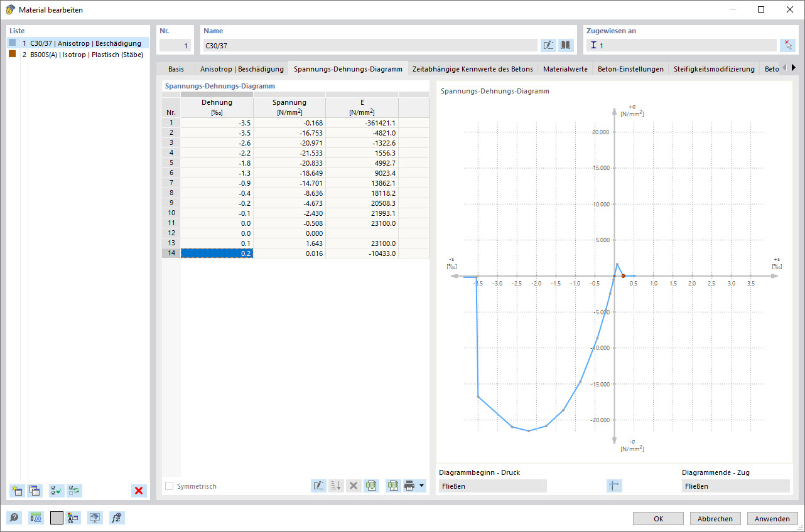Click the Spannung column header
The image size is (805, 532).
(x=289, y=107)
